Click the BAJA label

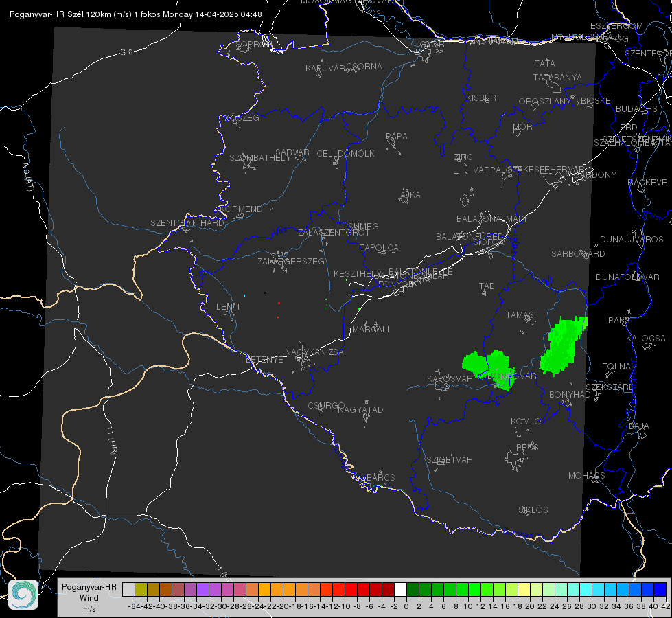click(x=639, y=426)
